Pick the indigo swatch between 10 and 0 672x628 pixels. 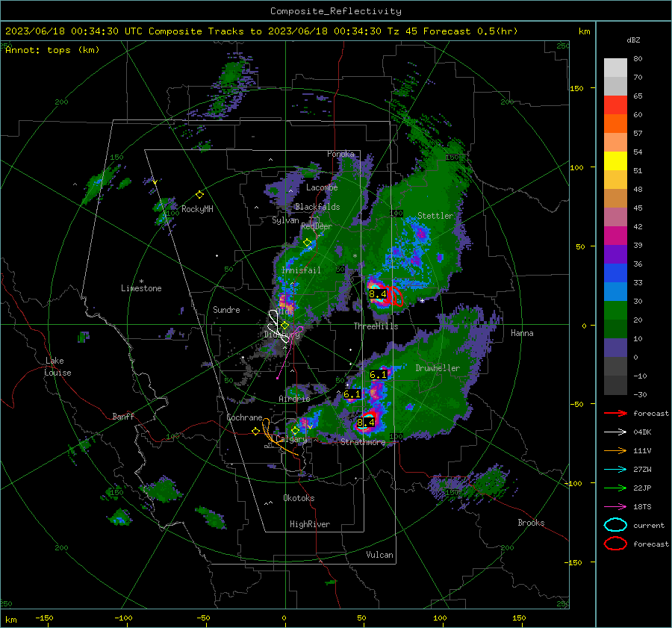coord(615,348)
